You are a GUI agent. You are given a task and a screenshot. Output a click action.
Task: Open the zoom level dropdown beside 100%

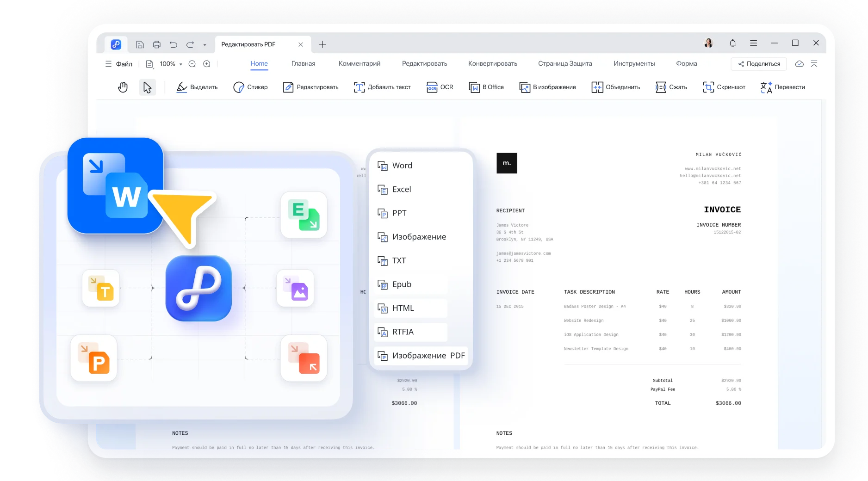(180, 64)
